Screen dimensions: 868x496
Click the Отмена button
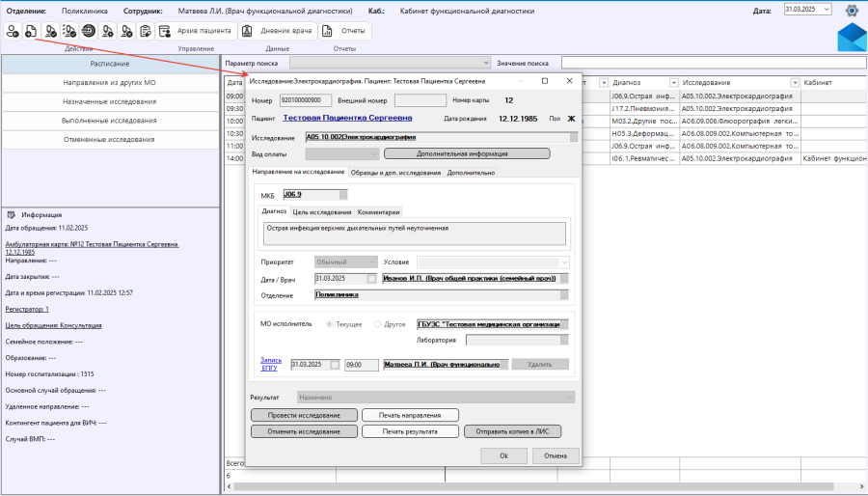tap(556, 455)
